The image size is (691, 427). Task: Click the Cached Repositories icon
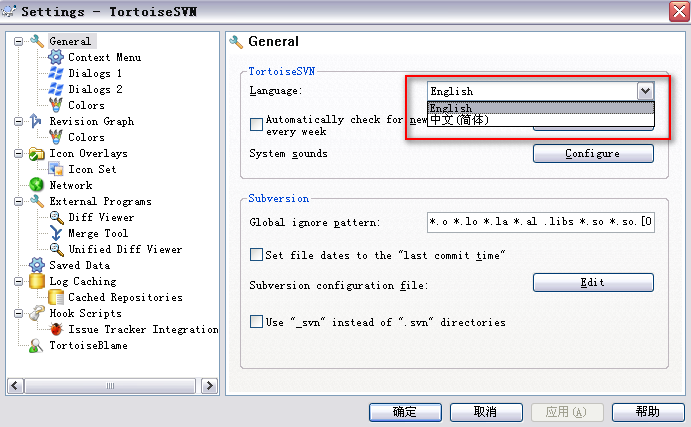point(56,297)
